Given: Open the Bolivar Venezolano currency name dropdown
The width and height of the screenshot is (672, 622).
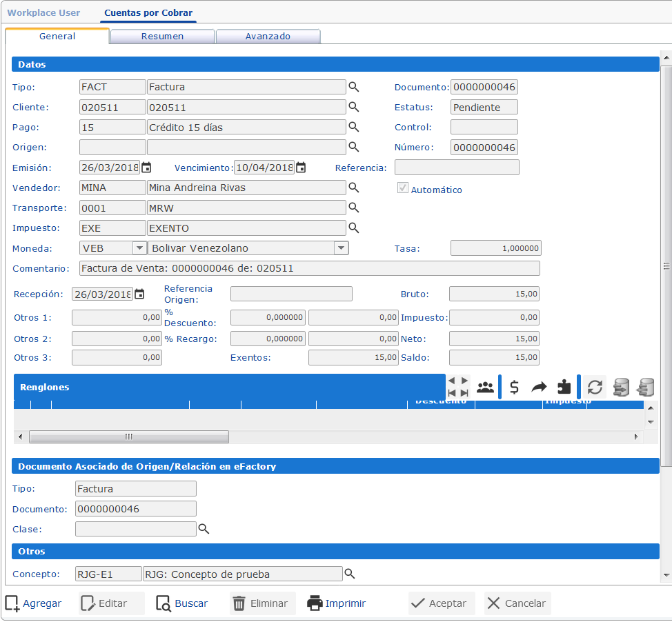Looking at the screenshot, I should 341,248.
